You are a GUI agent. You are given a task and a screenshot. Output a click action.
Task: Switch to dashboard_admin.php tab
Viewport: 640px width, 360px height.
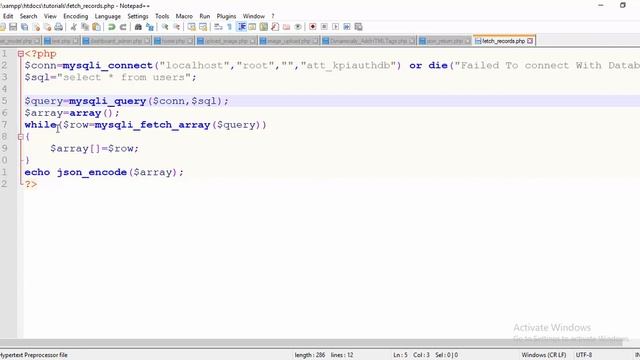tap(116, 41)
